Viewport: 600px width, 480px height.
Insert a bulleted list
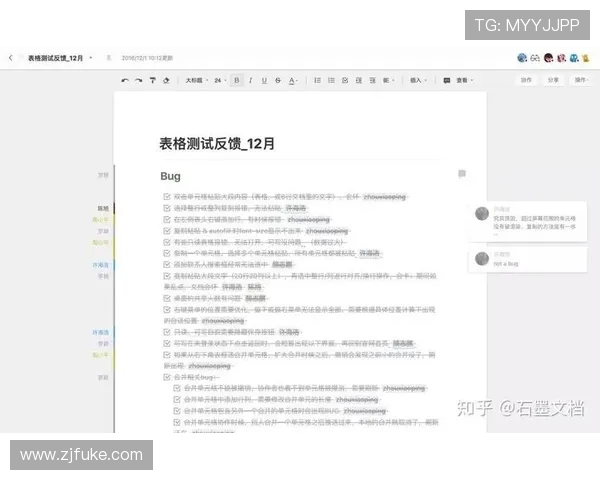(331, 80)
